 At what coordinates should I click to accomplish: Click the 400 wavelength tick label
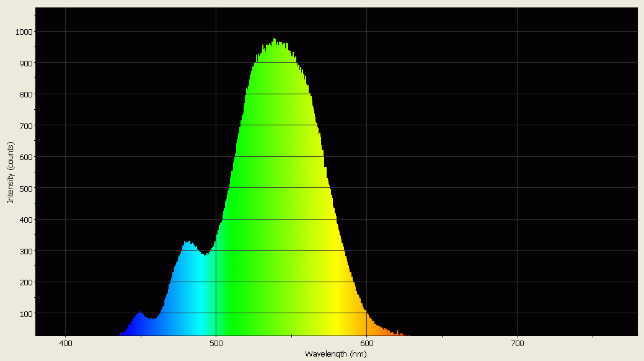pyautogui.click(x=66, y=342)
